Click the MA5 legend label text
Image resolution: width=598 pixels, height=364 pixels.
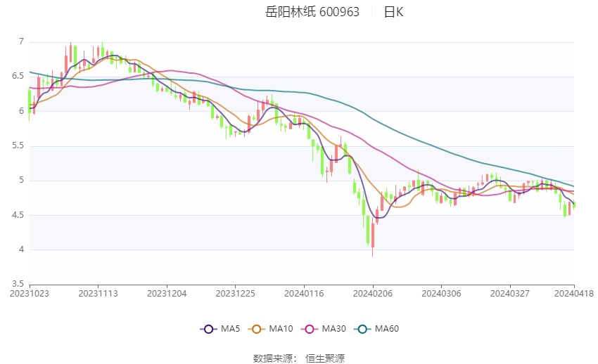230,329
